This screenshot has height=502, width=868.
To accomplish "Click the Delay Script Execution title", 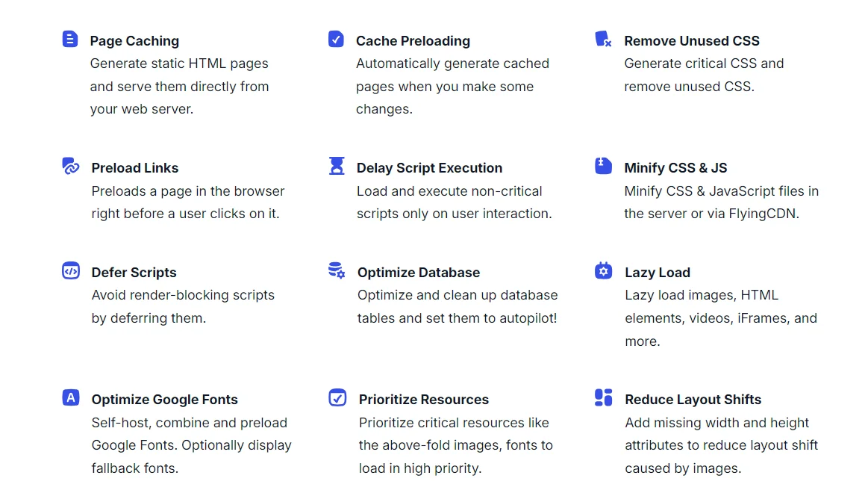I will [429, 168].
